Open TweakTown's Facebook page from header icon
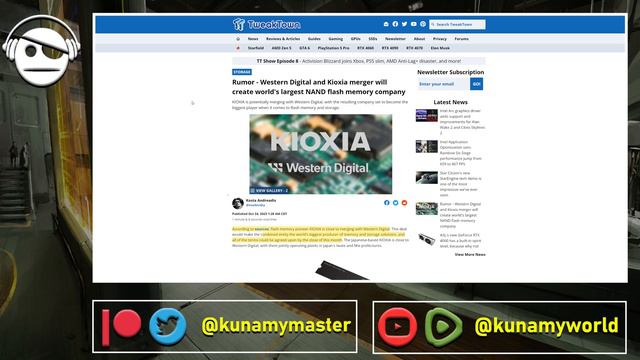Viewport: 640px width, 360px height. pos(395,24)
